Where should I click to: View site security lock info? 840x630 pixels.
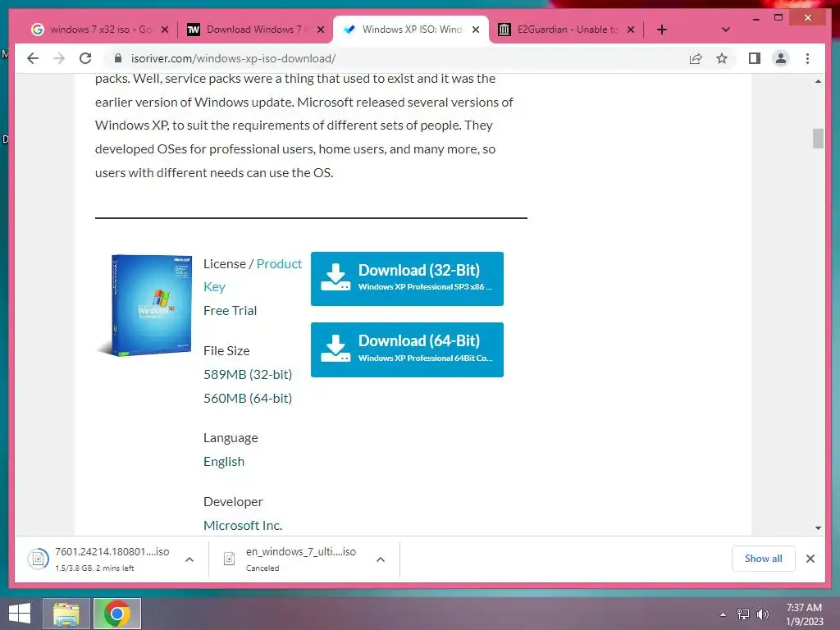coord(118,58)
